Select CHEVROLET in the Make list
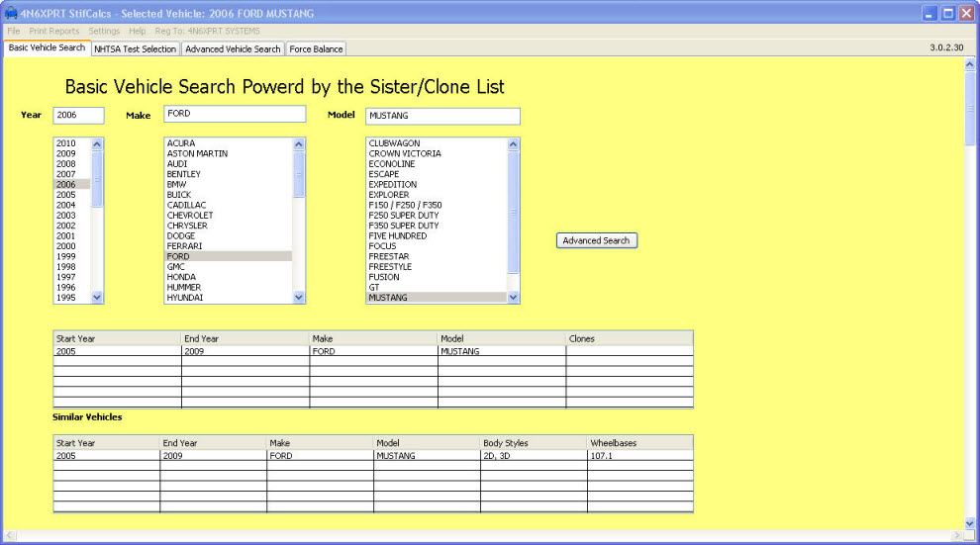Viewport: 980px width, 545px height. coord(190,216)
